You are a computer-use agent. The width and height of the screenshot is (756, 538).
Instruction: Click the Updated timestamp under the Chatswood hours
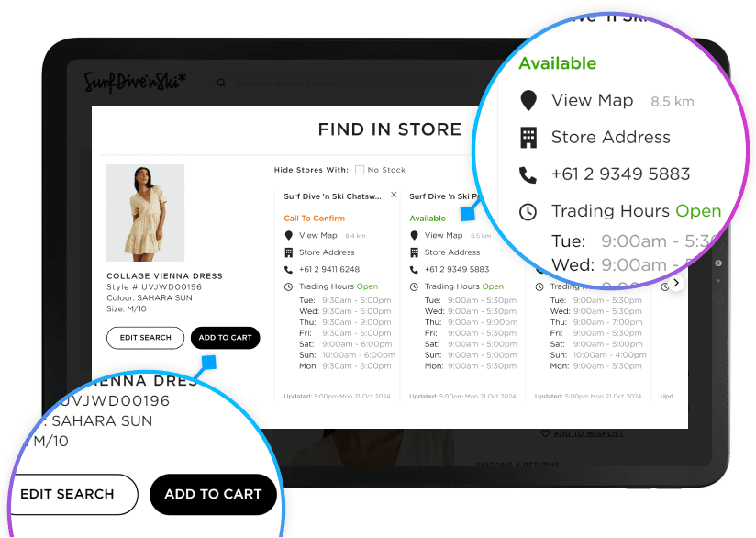[x=337, y=396]
